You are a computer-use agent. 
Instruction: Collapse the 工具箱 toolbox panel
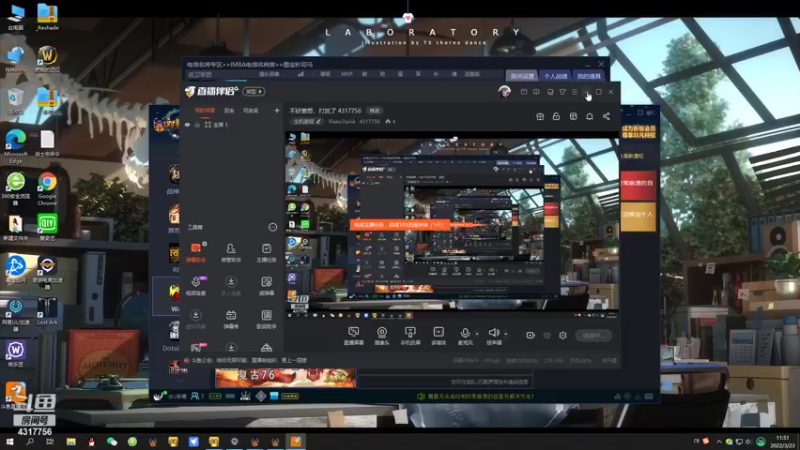[x=272, y=227]
